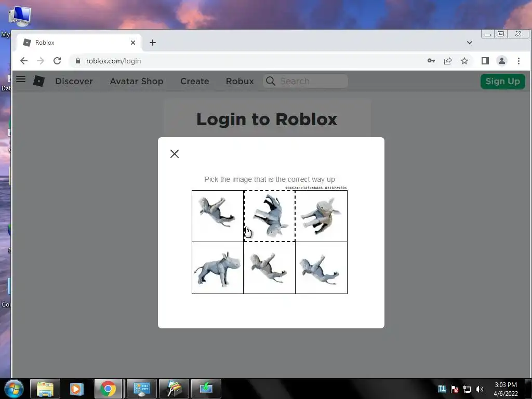The height and width of the screenshot is (399, 532).
Task: Click the taskbar clock showing 3:03 PM
Action: click(x=506, y=389)
